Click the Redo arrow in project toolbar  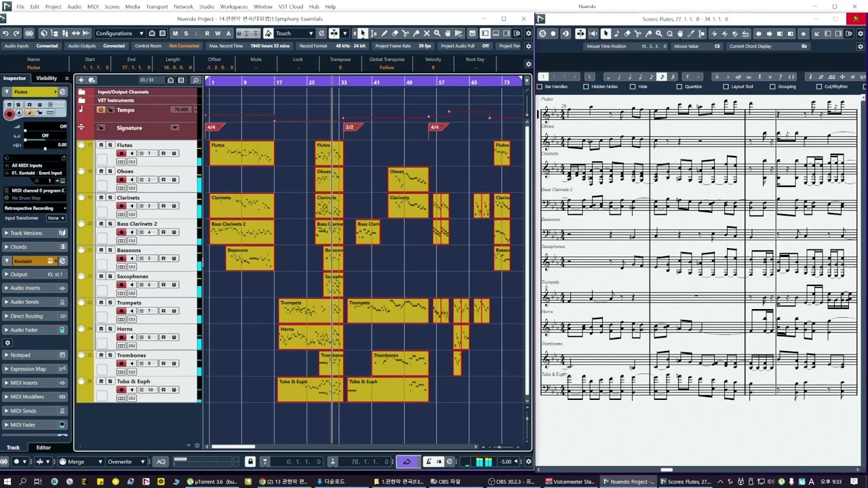(x=17, y=33)
